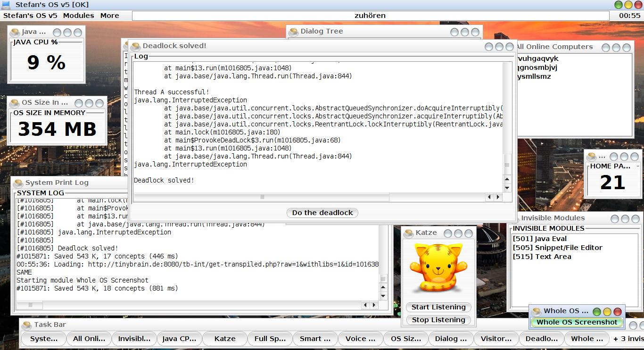Viewport: 644px width, 350px height.
Task: Click the Log panel's vertical scrollbar down arrow
Action: (x=507, y=188)
